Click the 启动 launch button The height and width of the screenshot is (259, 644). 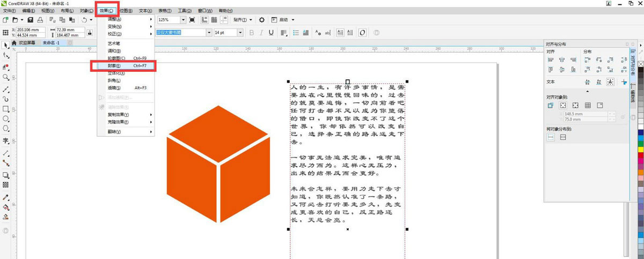click(x=283, y=20)
